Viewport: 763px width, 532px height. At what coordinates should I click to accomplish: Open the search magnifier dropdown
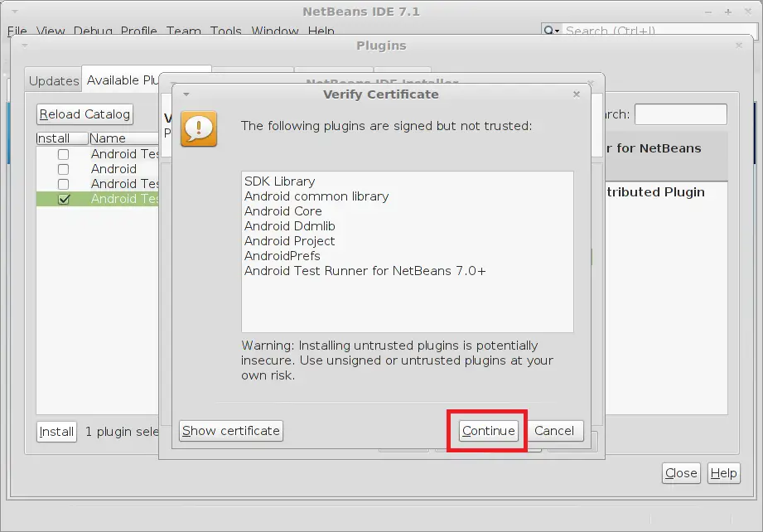click(x=551, y=31)
